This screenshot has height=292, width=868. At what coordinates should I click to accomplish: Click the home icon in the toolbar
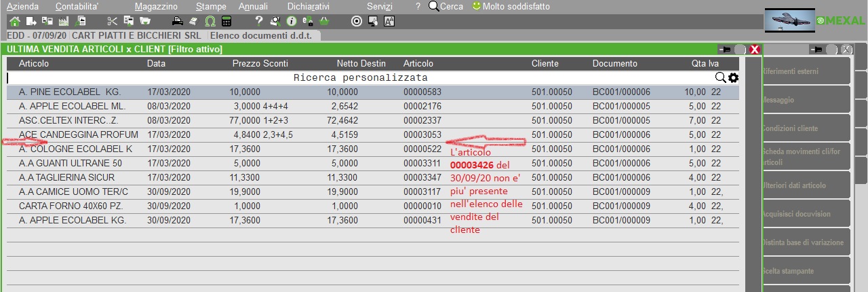[x=14, y=21]
